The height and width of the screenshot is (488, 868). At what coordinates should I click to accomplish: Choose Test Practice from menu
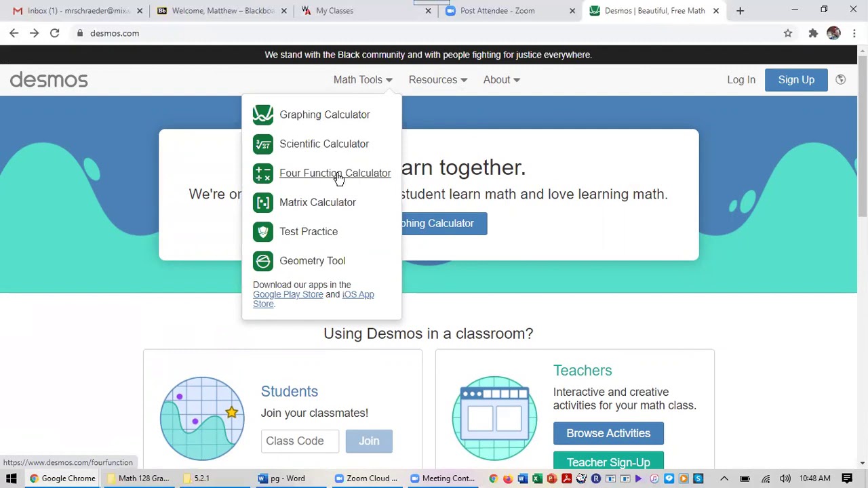pyautogui.click(x=309, y=231)
